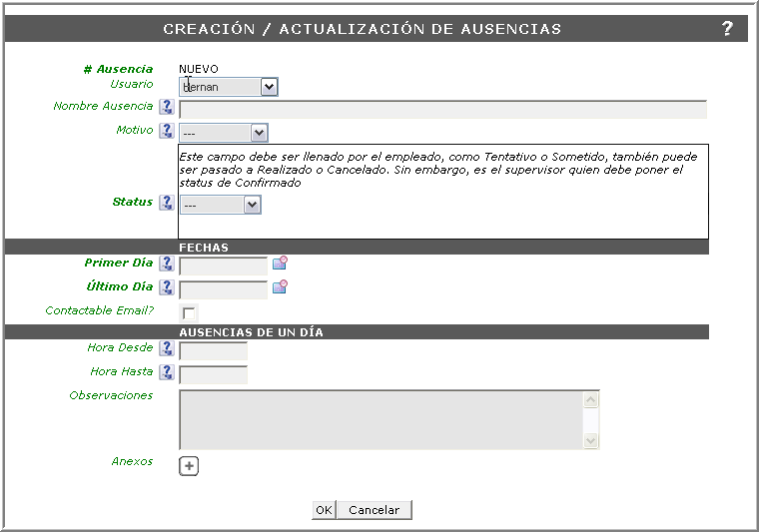Toggle the Contactable Email checkbox

(189, 313)
